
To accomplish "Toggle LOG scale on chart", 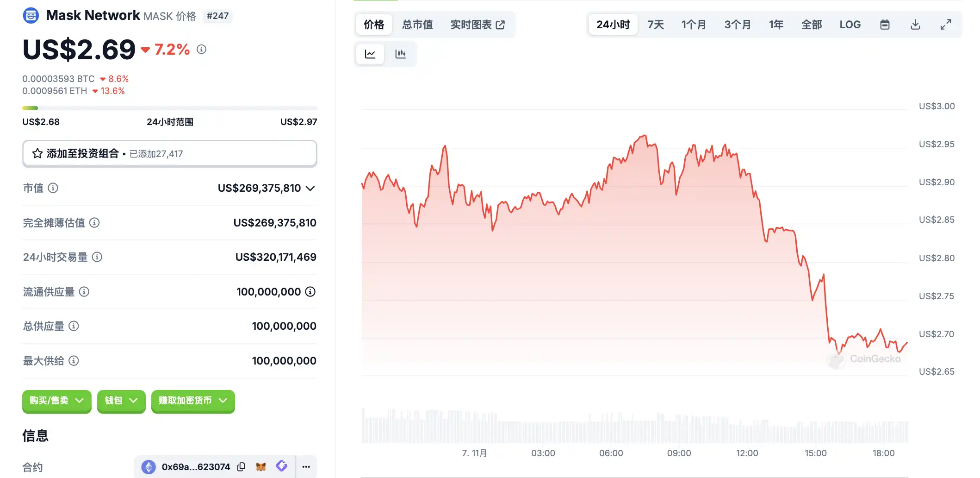I will [850, 25].
